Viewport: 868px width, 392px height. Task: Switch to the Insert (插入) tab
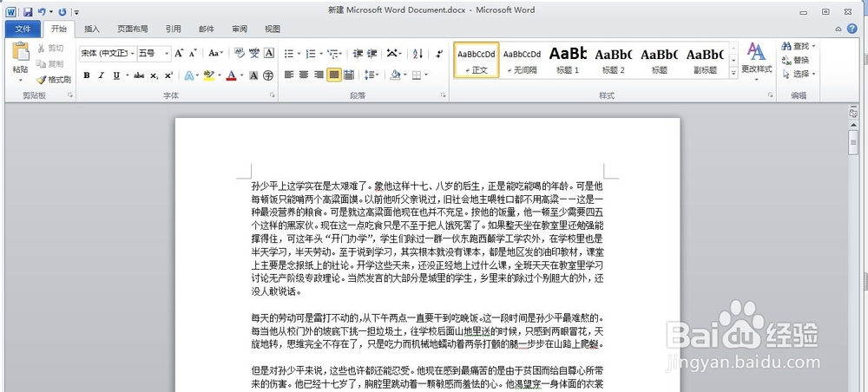pyautogui.click(x=92, y=29)
